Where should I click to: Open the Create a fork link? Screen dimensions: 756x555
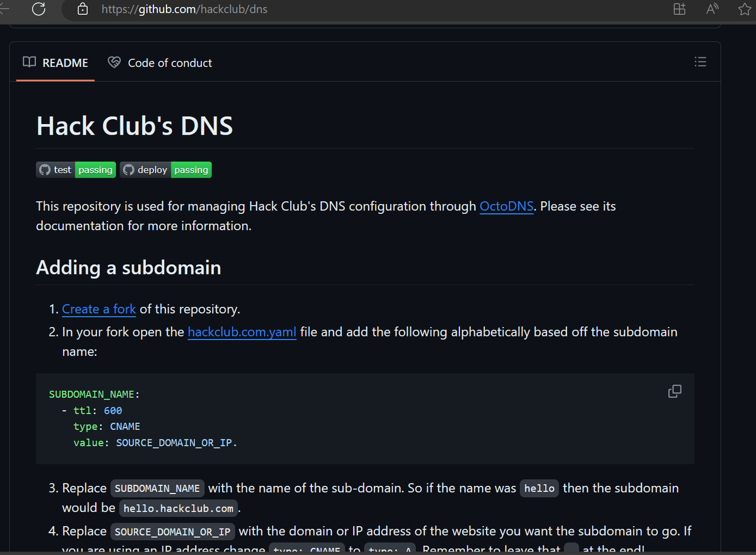(99, 309)
